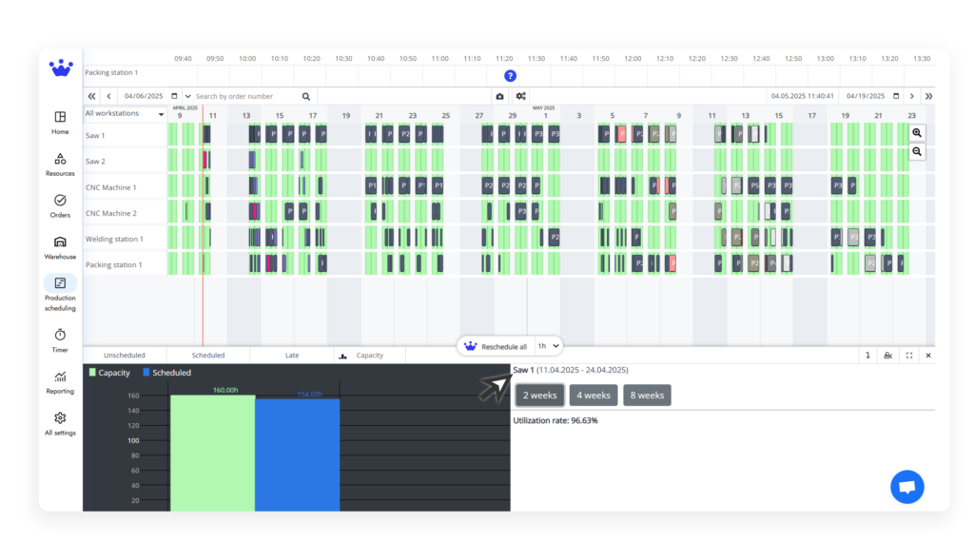
Task: Click the camera snapshot icon in toolbar
Action: pos(499,96)
